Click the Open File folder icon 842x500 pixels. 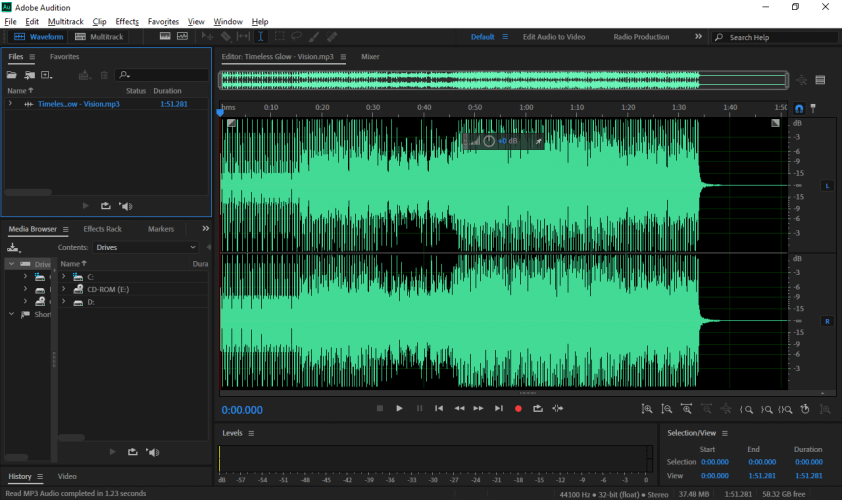tap(11, 75)
